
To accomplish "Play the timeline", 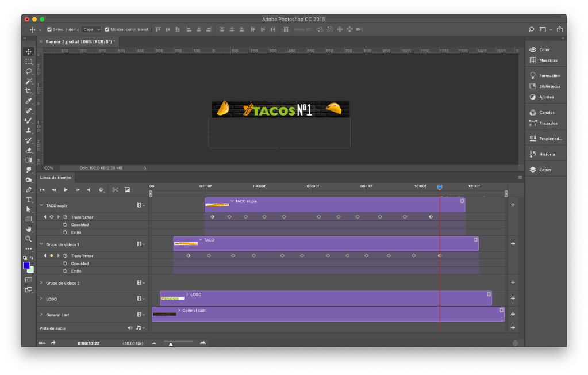I will 66,190.
